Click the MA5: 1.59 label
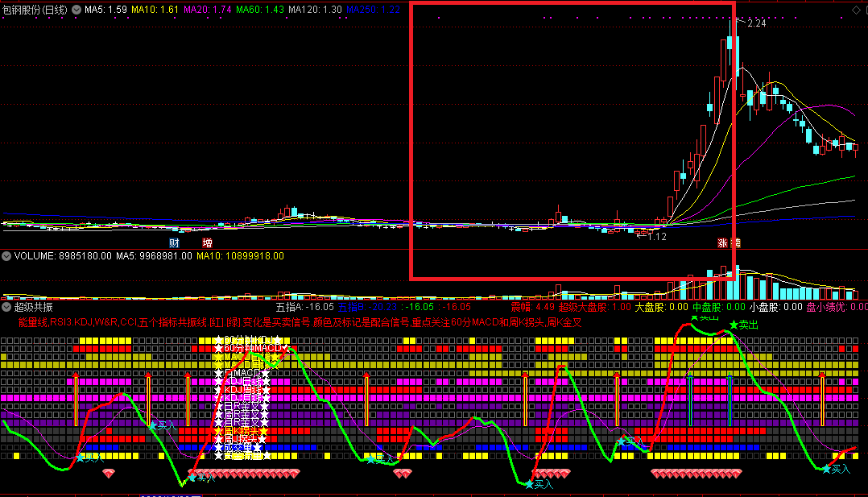Screen dimensions: 868x497 coord(105,10)
